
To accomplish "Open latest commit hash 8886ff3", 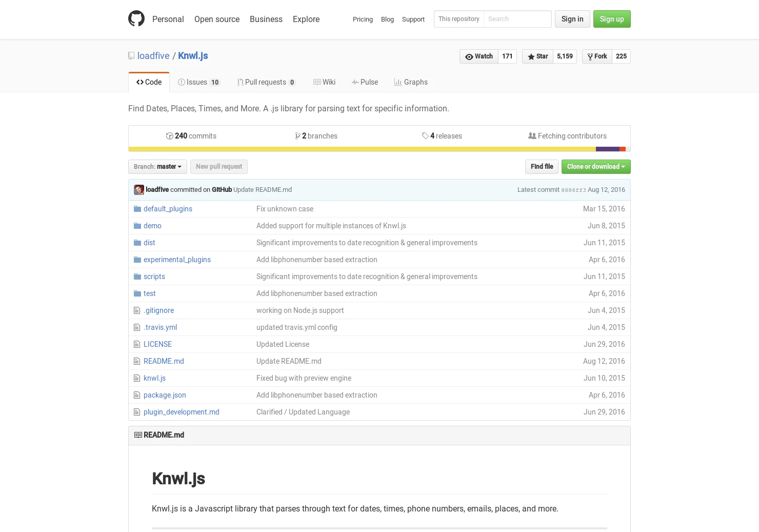I will click(573, 190).
